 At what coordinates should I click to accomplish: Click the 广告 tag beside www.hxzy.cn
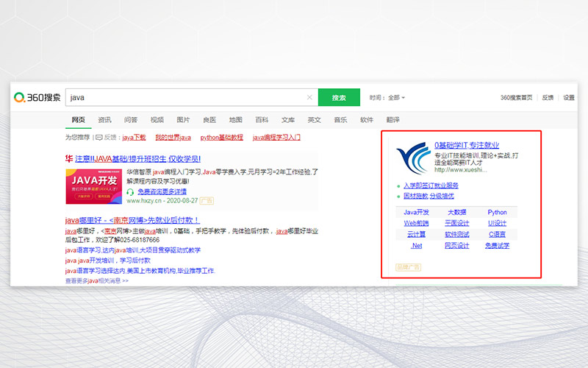[207, 200]
